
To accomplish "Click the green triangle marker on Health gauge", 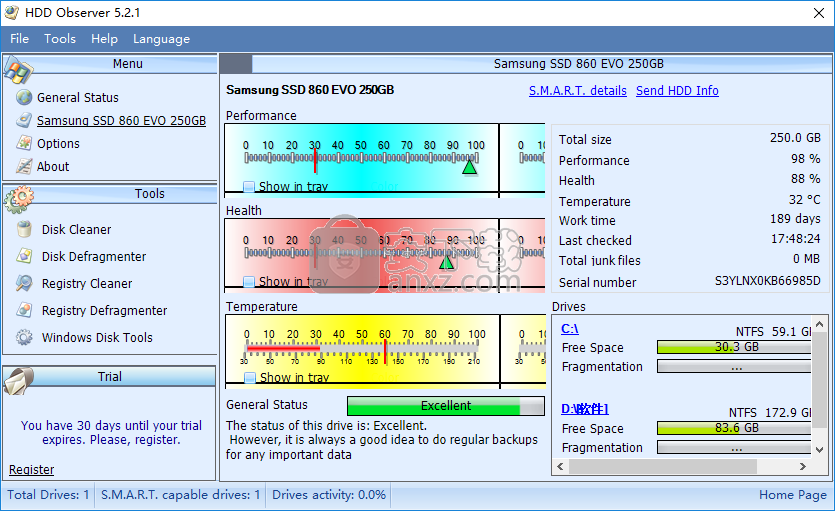I will coord(446,261).
